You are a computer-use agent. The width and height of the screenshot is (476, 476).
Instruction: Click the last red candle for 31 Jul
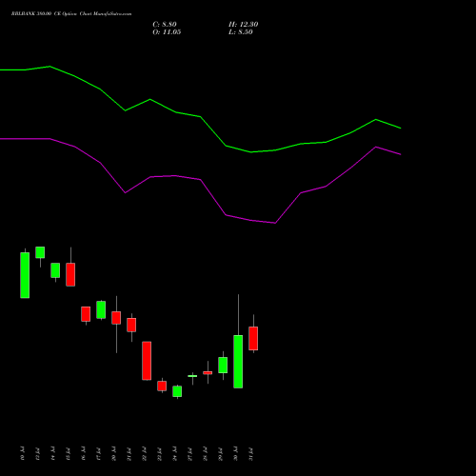pyautogui.click(x=253, y=338)
